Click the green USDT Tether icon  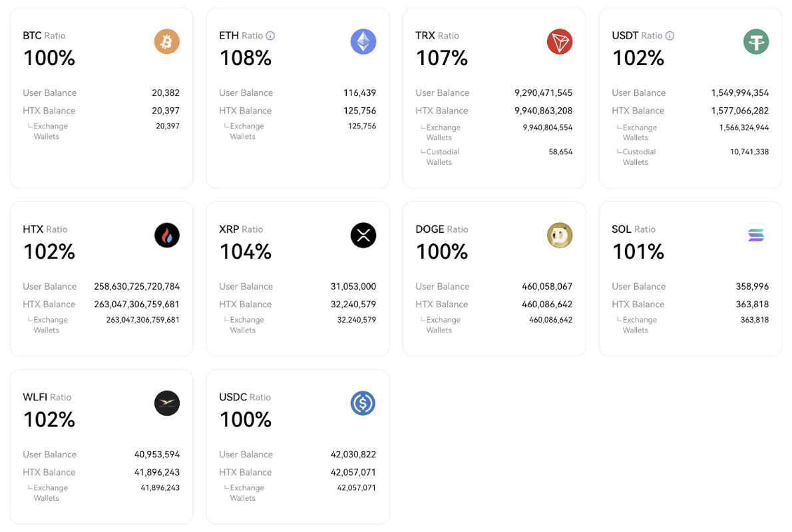755,41
